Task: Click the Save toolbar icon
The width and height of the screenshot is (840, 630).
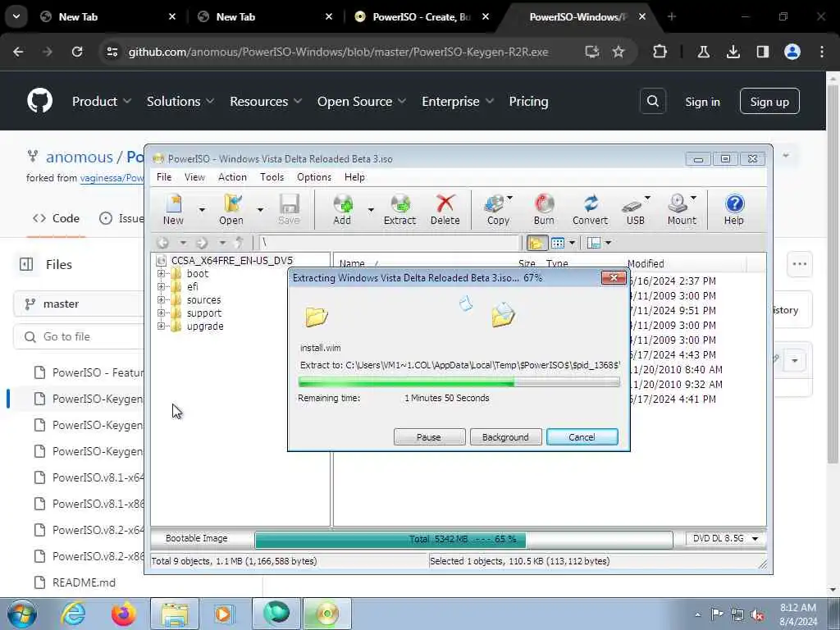Action: coord(289,209)
